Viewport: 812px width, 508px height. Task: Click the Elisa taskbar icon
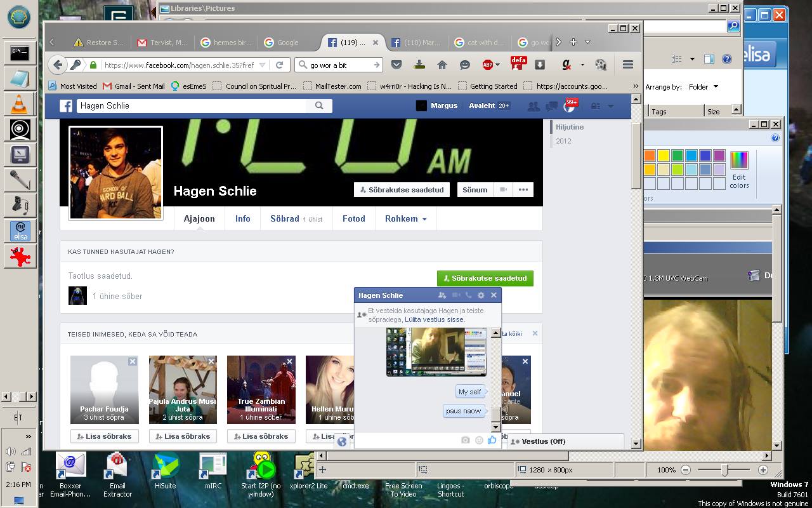coord(21,231)
